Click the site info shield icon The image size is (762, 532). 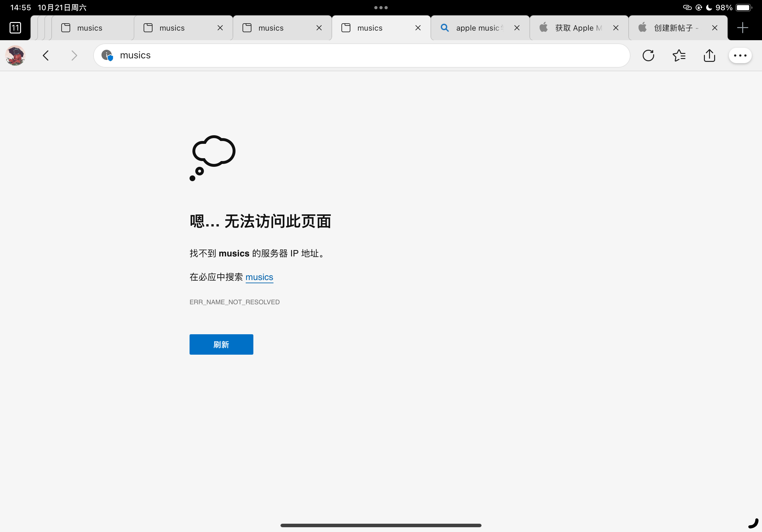tap(107, 55)
